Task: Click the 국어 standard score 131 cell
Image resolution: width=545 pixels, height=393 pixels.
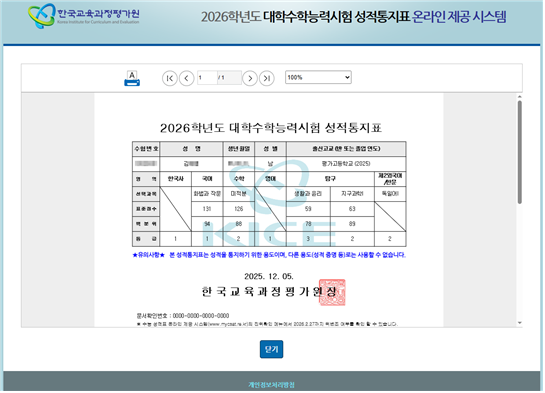Action: [208, 210]
